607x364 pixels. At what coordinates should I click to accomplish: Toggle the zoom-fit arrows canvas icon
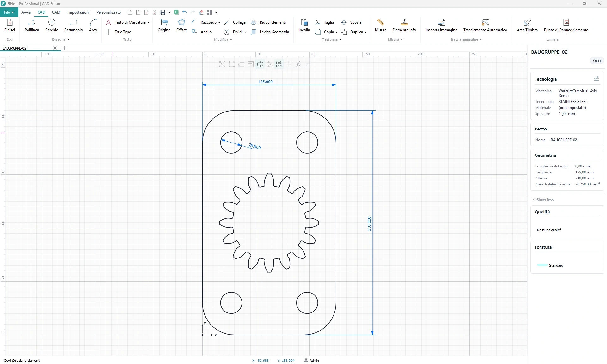pos(222,64)
